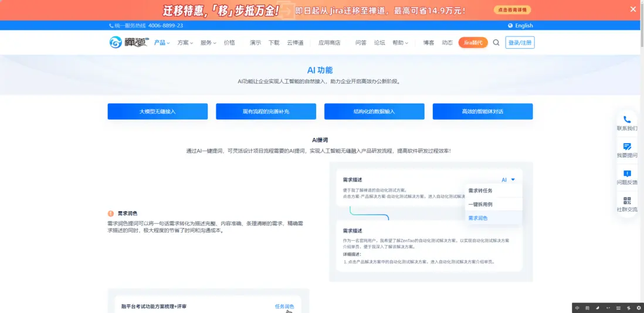The width and height of the screenshot is (644, 313).
Task: Open the 动态 link
Action: click(448, 42)
